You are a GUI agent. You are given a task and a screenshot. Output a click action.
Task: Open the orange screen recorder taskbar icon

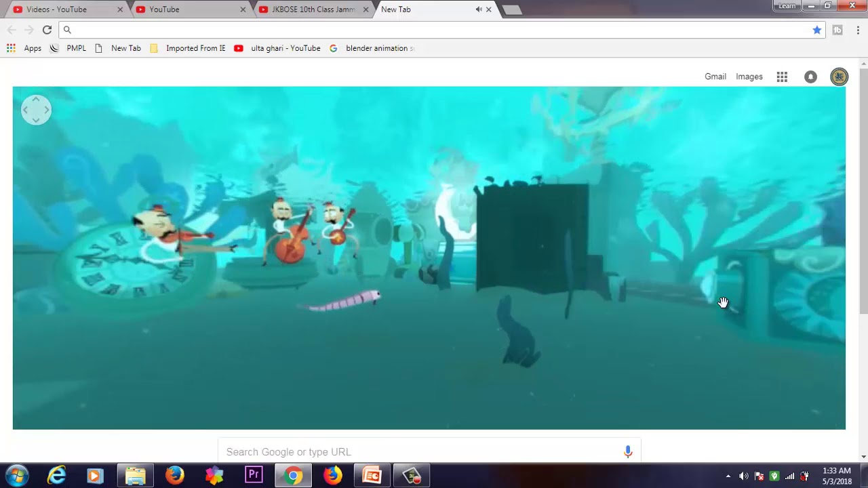tap(372, 476)
